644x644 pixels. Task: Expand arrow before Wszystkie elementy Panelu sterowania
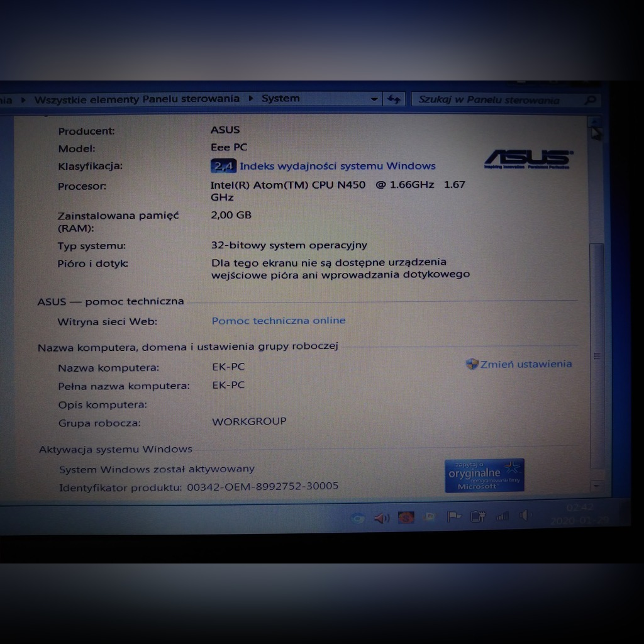tap(23, 100)
